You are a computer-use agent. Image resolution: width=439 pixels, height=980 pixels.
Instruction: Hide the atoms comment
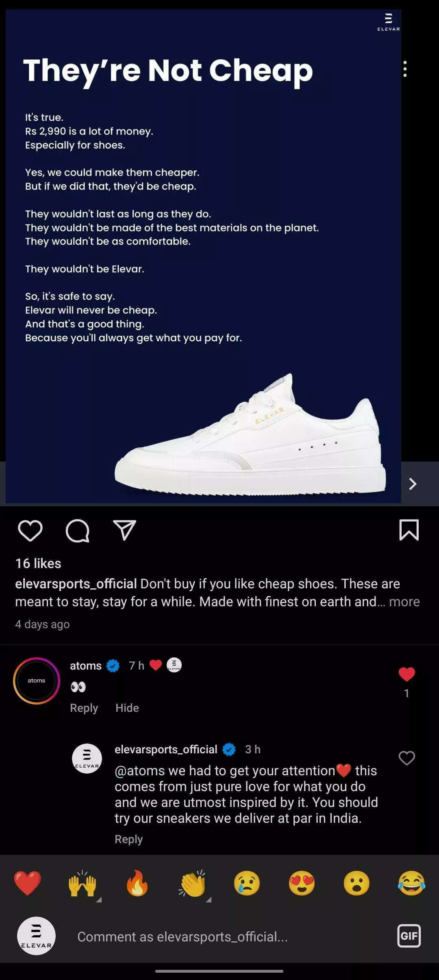[127, 708]
